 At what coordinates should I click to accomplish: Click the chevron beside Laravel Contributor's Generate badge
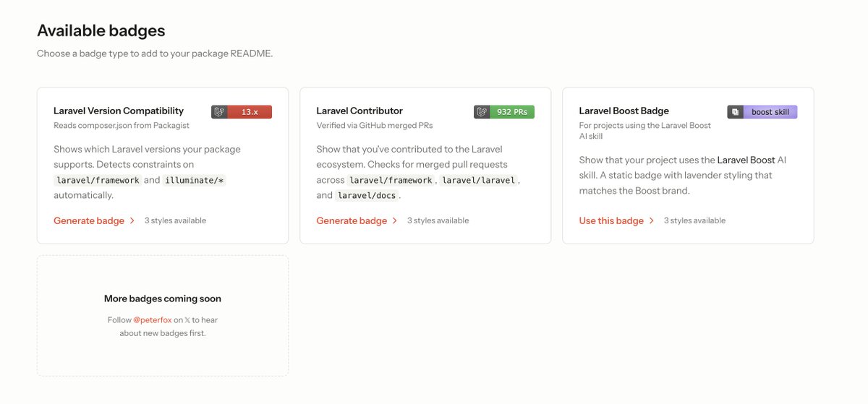point(395,220)
